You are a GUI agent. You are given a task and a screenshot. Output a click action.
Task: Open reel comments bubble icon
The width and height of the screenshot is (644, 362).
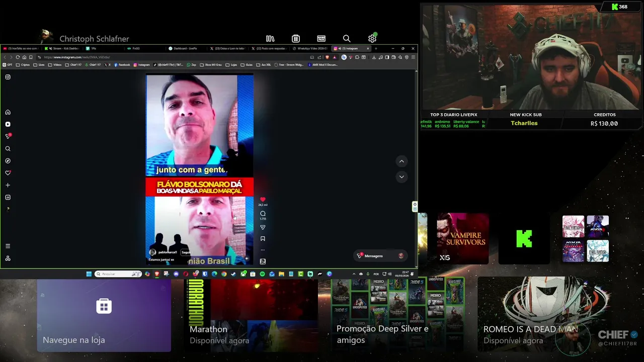pyautogui.click(x=263, y=214)
